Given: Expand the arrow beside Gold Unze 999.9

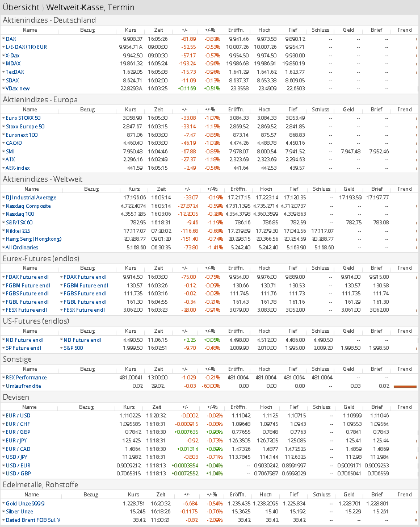Looking at the screenshot, I should [3, 503].
